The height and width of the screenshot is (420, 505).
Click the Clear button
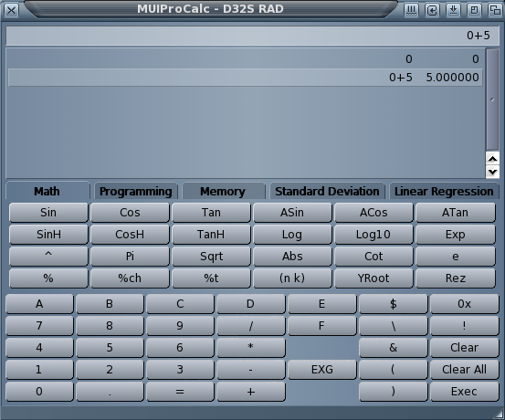[x=465, y=348]
